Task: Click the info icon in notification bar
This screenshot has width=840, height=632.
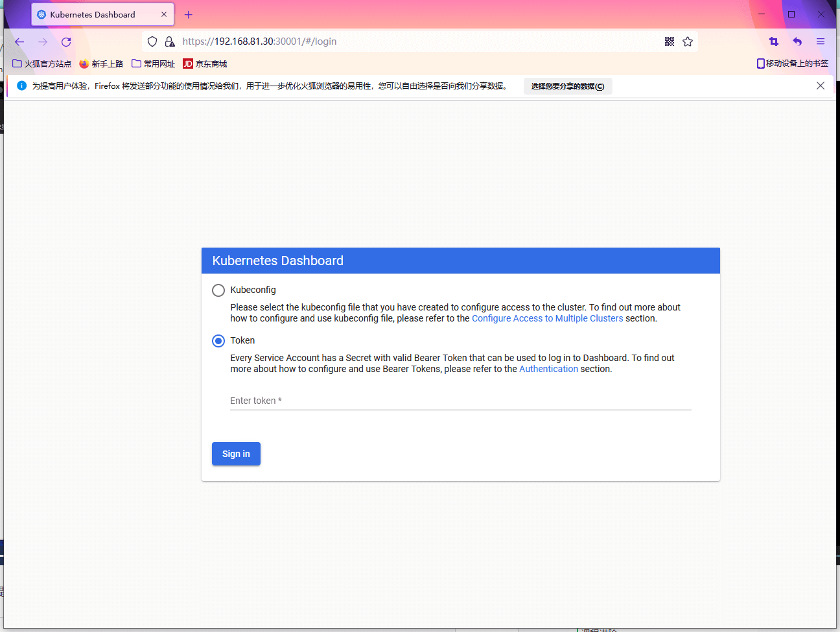Action: click(21, 86)
